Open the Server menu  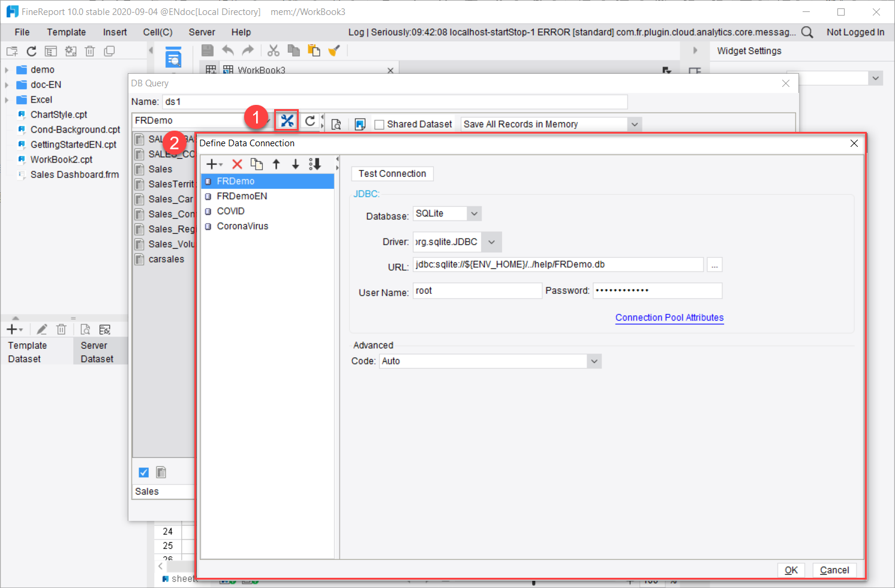[x=202, y=32]
